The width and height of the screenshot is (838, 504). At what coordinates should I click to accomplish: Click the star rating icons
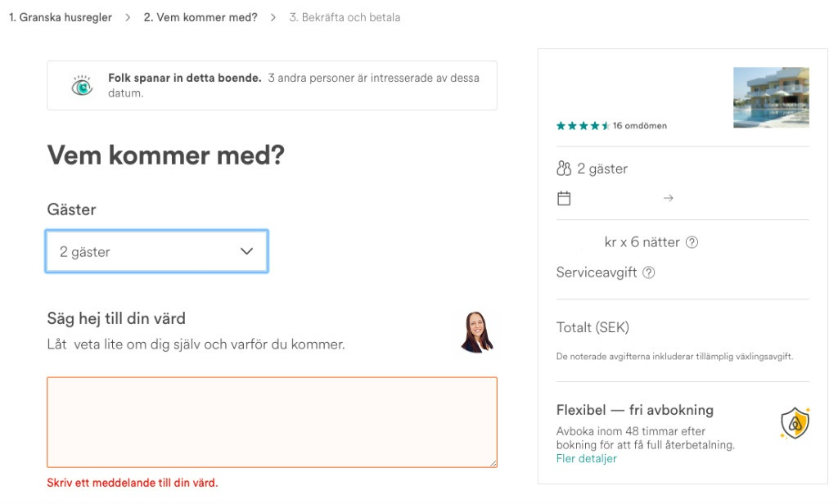point(583,126)
